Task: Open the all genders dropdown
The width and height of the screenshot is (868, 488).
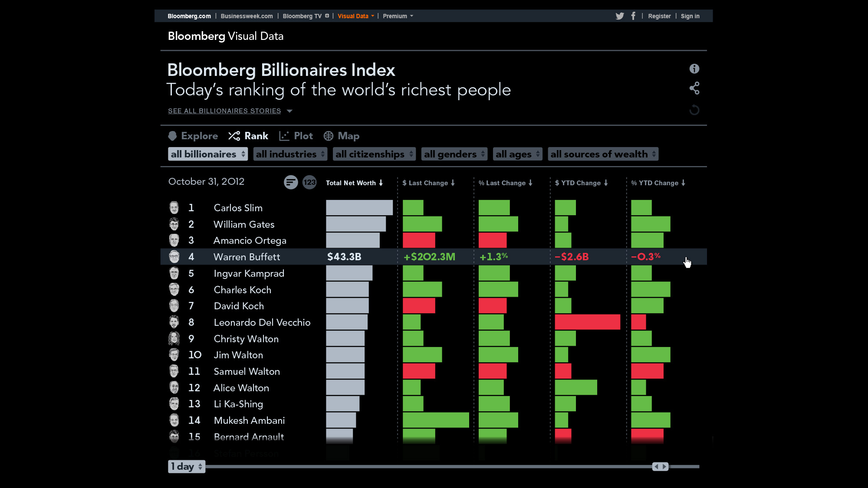Action: [x=454, y=154]
